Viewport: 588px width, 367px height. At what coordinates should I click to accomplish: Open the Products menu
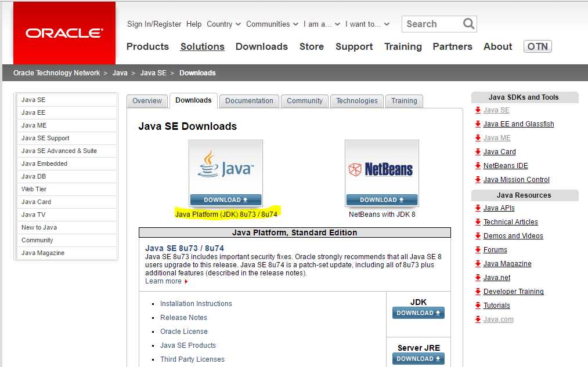[x=148, y=46]
